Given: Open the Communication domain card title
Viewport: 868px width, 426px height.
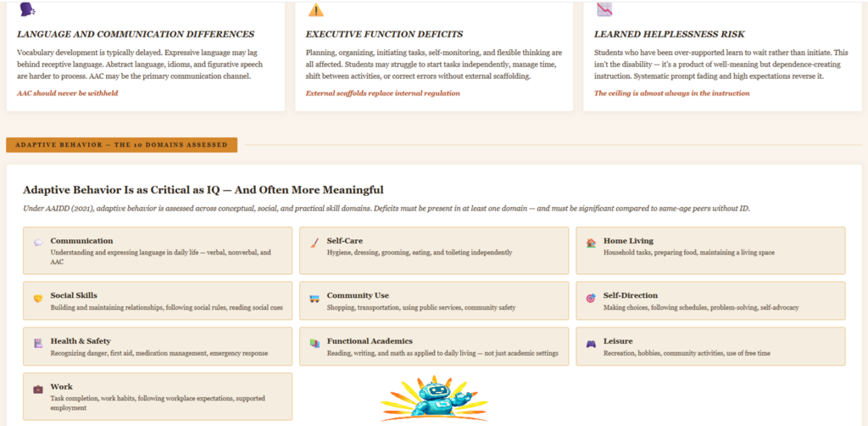Looking at the screenshot, I should coord(81,241).
